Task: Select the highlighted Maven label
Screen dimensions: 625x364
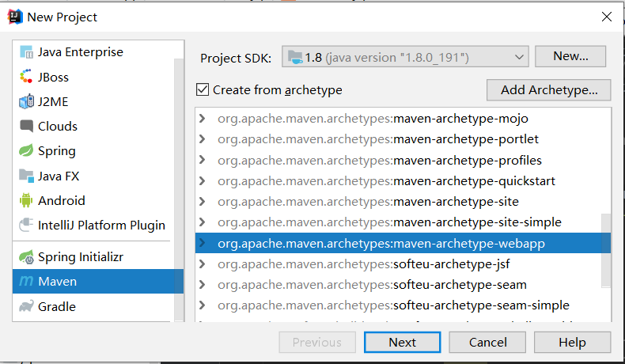Action: [57, 282]
